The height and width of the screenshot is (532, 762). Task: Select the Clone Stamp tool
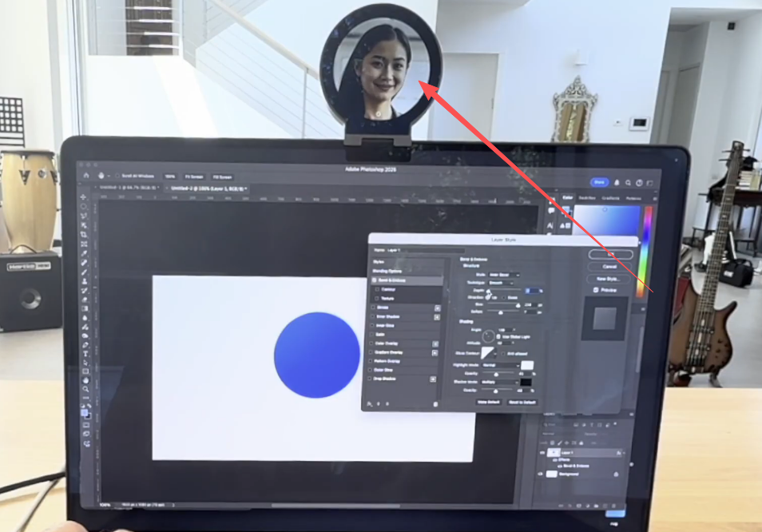pyautogui.click(x=85, y=281)
